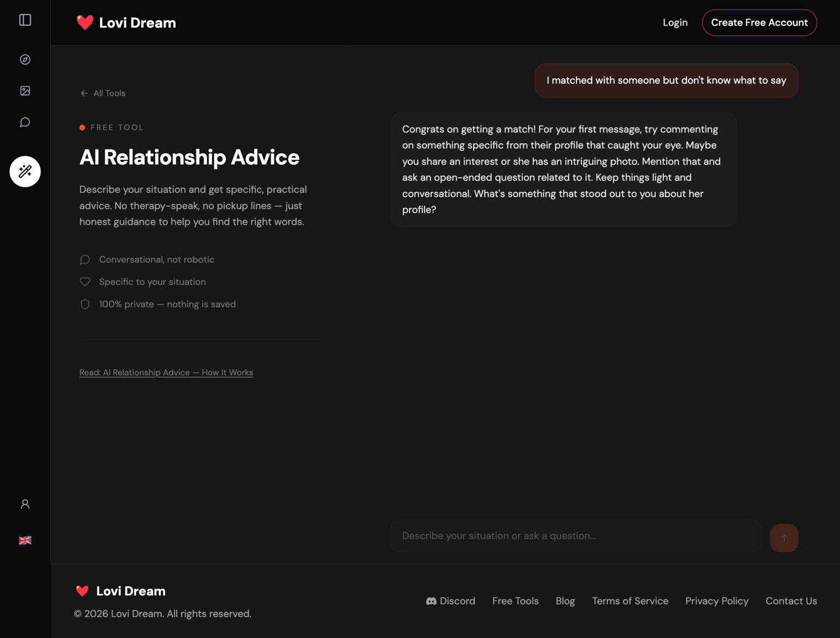Viewport: 840px width, 638px height.
Task: Open Terms of Service
Action: tap(630, 601)
